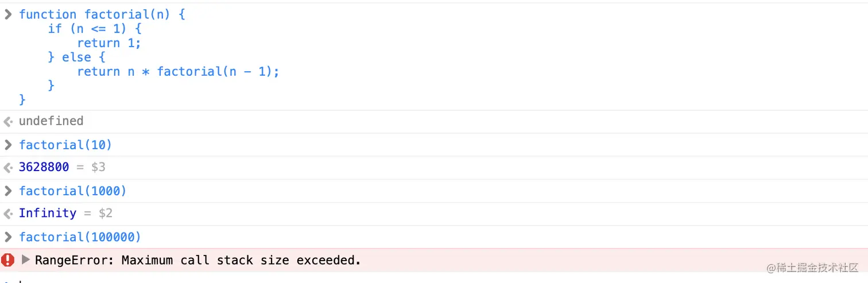Click the input chevron before factorial(10)
The image size is (868, 283).
[x=8, y=144]
